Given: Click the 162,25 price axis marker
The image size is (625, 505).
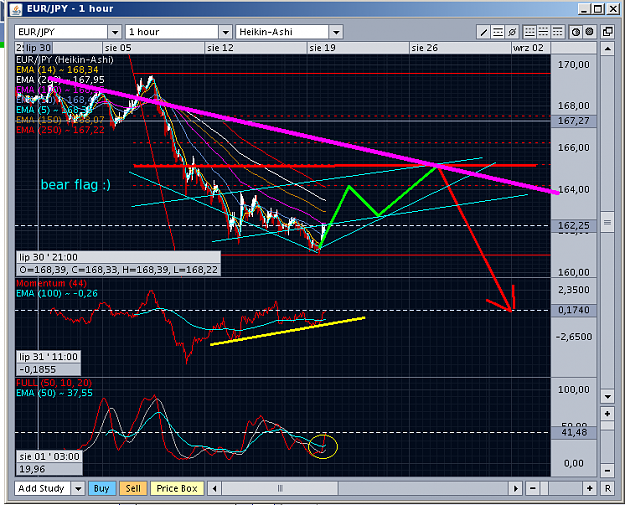Looking at the screenshot, I should tap(574, 226).
